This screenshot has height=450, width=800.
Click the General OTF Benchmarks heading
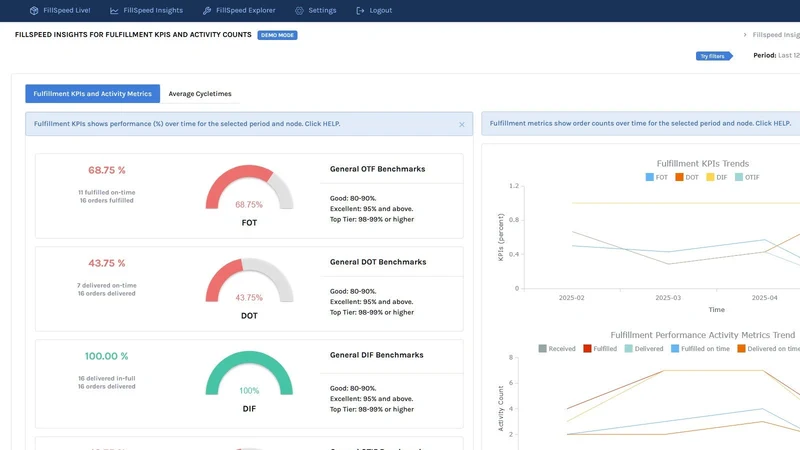coord(378,169)
